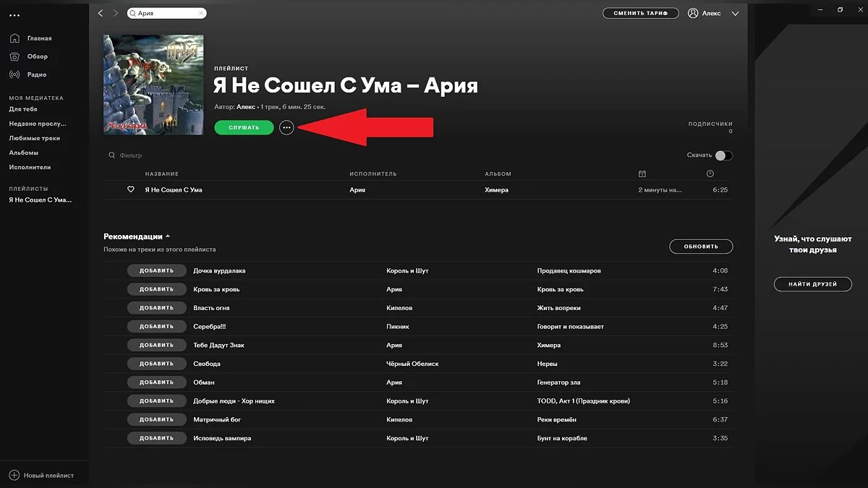Open the playlist more options (three dots) button
Screen dimensions: 868x488
(286, 127)
